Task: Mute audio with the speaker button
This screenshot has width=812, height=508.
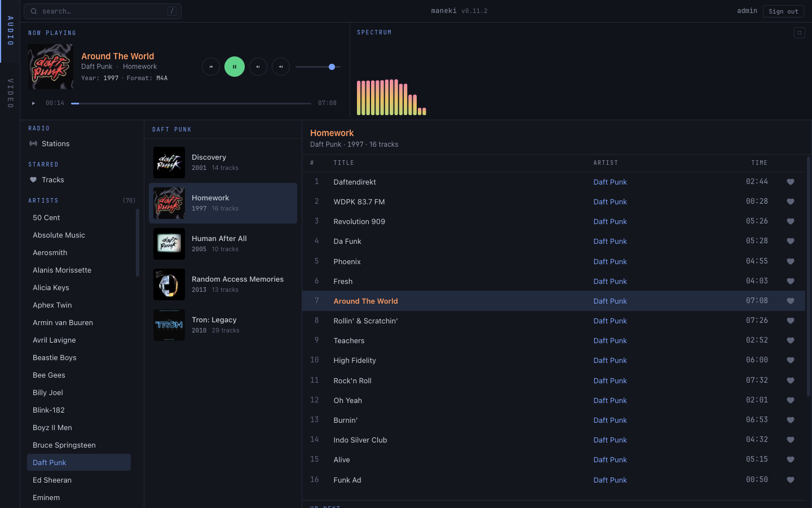Action: (x=281, y=67)
